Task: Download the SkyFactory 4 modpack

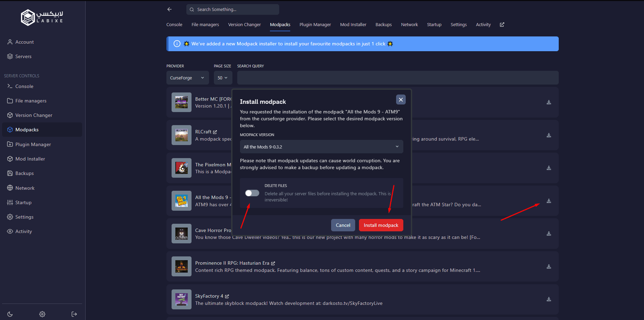Action: click(x=549, y=299)
